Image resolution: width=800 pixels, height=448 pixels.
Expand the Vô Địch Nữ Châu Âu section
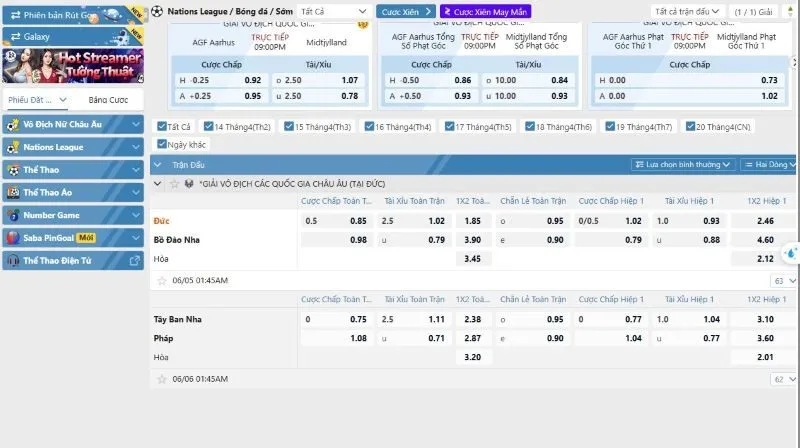click(x=136, y=124)
